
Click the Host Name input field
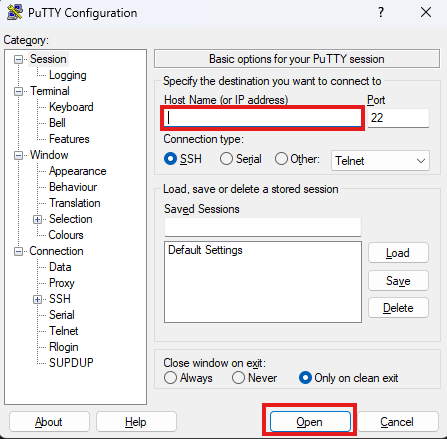click(x=263, y=118)
